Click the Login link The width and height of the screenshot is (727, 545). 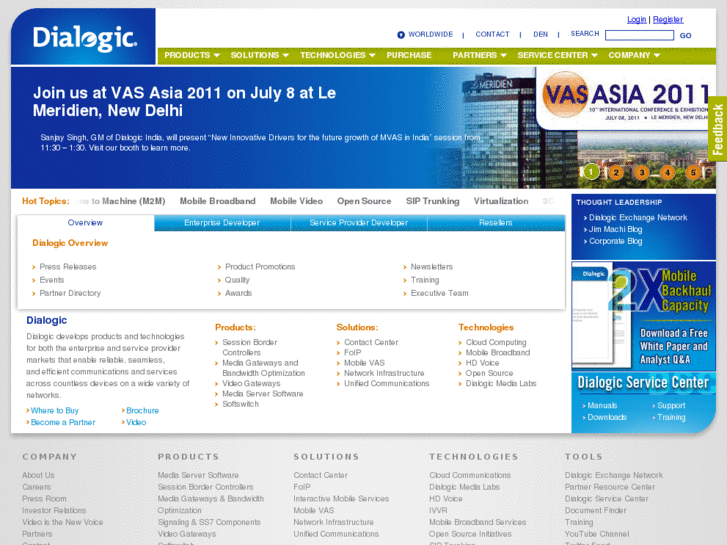637,19
